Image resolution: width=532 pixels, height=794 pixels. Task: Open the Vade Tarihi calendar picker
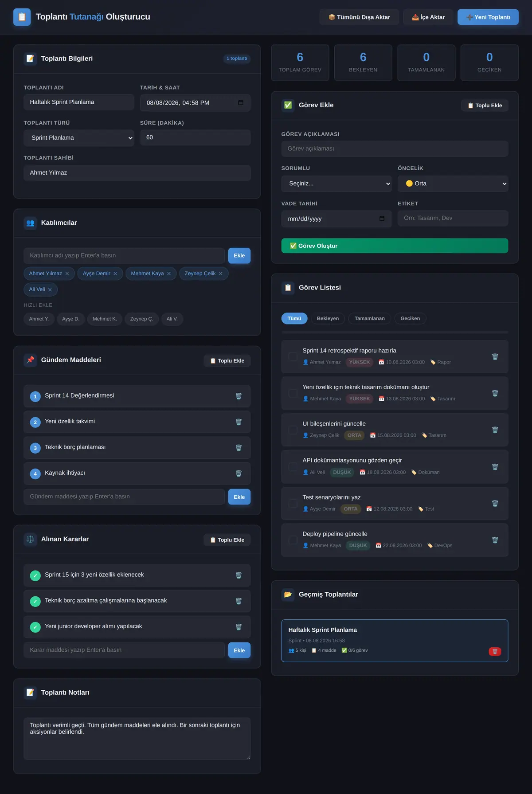[382, 219]
